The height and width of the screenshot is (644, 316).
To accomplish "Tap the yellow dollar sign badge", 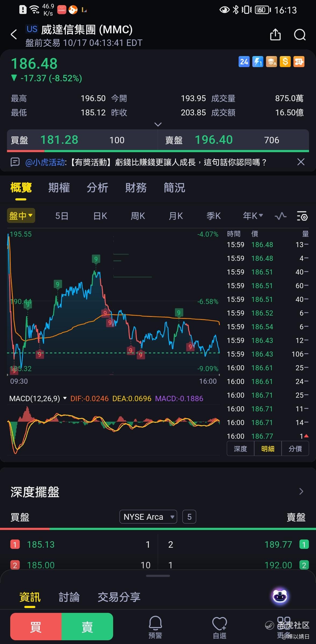I will click(285, 62).
